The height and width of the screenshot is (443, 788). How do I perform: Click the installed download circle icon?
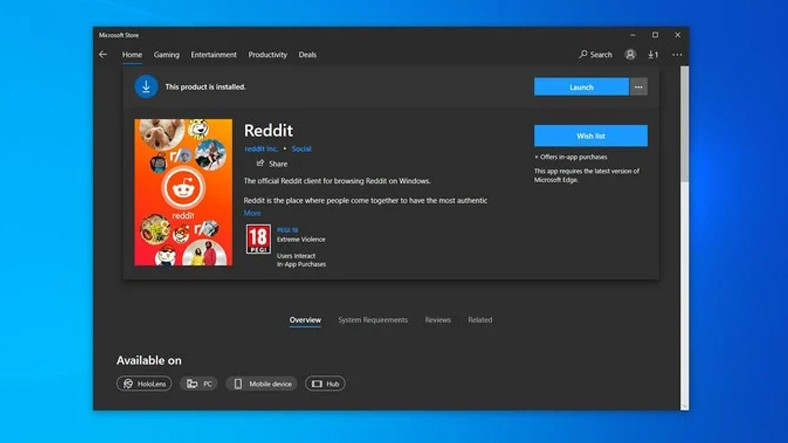coord(146,86)
